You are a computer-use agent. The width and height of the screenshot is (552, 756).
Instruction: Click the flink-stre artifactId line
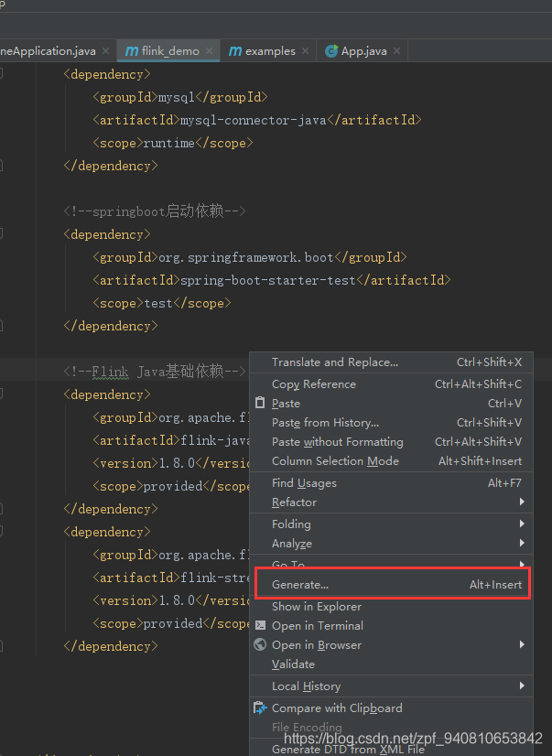[171, 578]
